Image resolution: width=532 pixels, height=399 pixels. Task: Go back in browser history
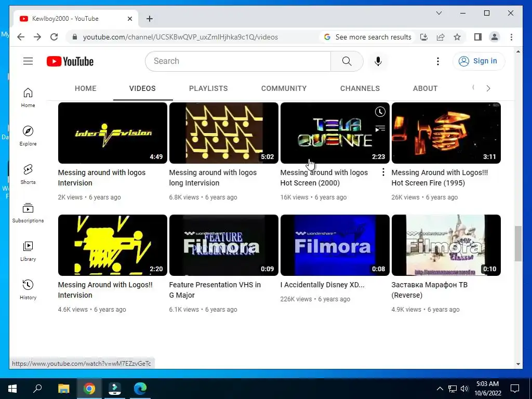pyautogui.click(x=21, y=37)
